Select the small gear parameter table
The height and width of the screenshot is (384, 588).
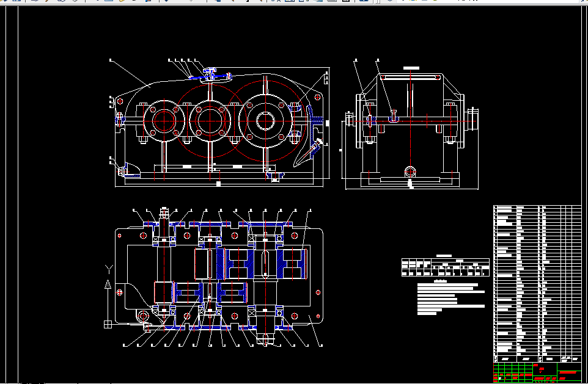click(446, 267)
